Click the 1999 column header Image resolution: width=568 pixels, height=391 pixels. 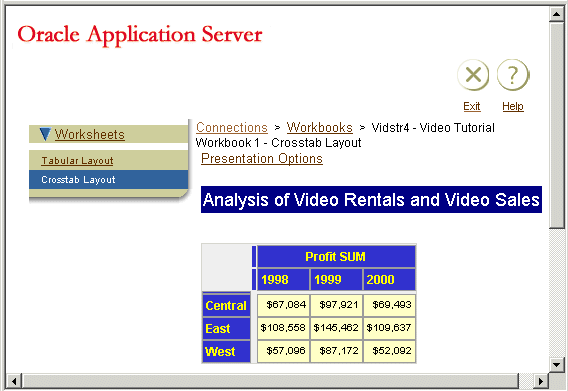coord(336,279)
